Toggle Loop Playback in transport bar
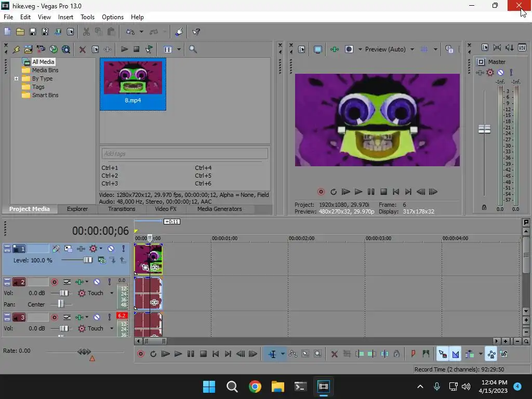The height and width of the screenshot is (399, 532). [x=153, y=354]
